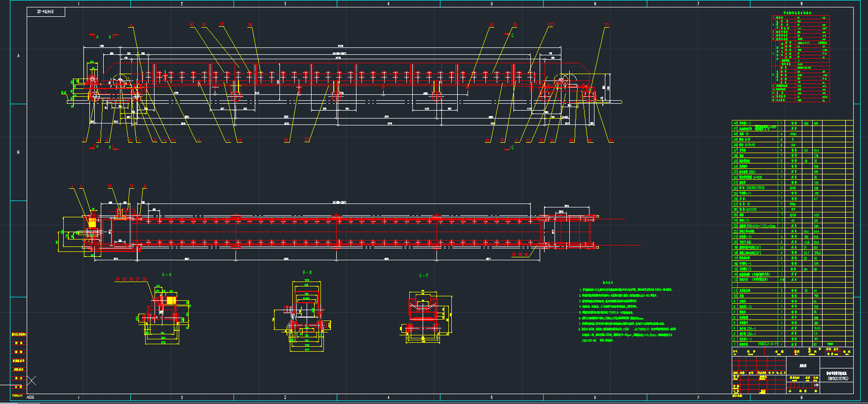The image size is (868, 404).
Task: Click part balloon number 42
Action: click(x=192, y=25)
